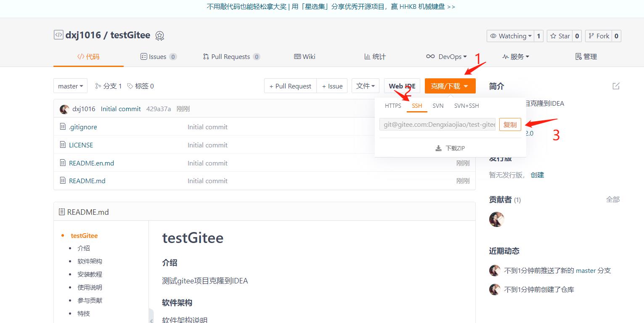Screen dimensions: 644x323
Task: Click the LICENSE file icon
Action: pos(63,145)
